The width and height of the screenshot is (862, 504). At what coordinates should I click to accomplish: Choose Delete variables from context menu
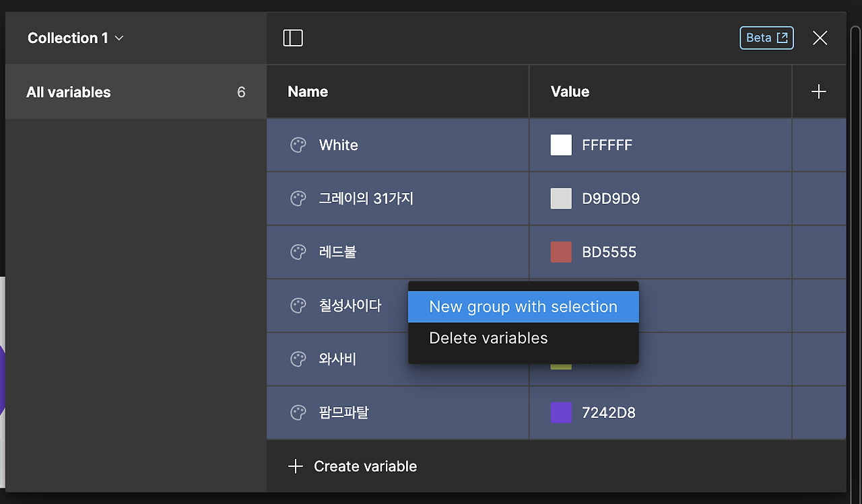click(523, 338)
